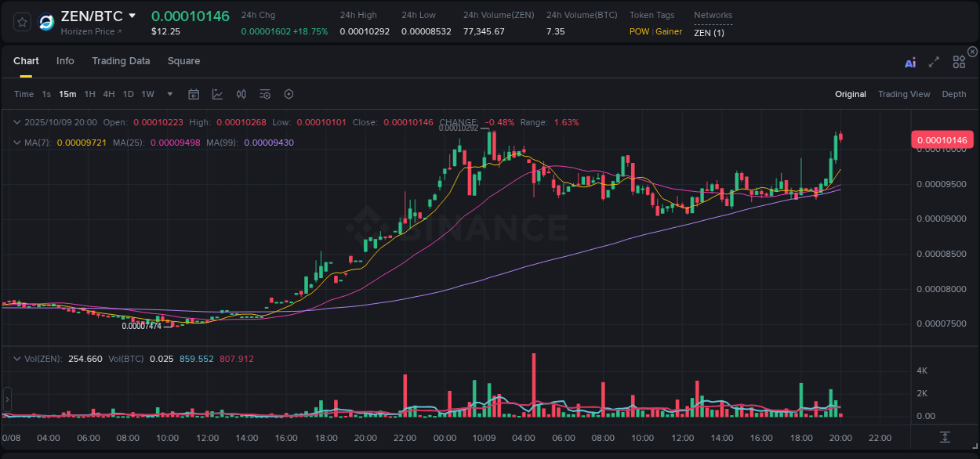Favorite the ZEN/BTC pair via star icon

click(x=21, y=22)
